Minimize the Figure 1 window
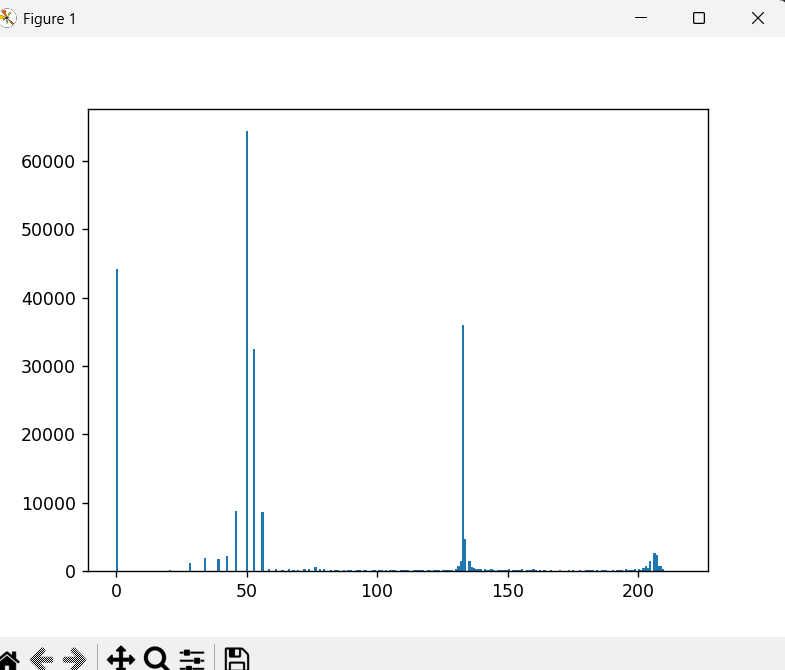This screenshot has height=670, width=785. coord(641,18)
